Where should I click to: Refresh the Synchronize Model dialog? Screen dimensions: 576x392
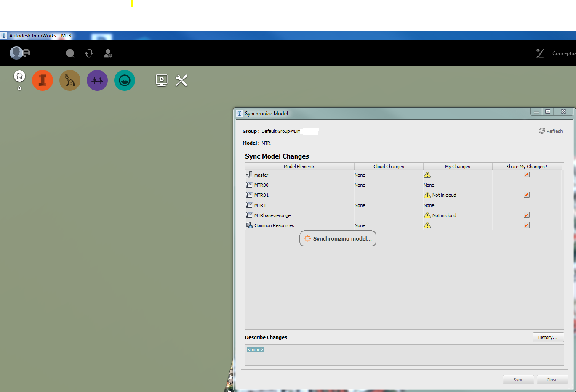coord(550,131)
